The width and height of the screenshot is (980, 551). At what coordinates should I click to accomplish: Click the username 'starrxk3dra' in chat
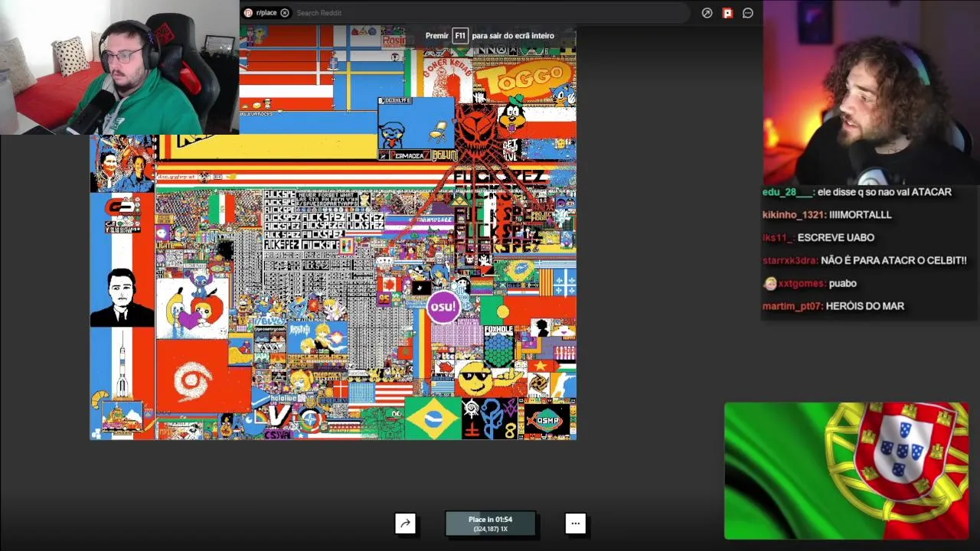(x=789, y=260)
